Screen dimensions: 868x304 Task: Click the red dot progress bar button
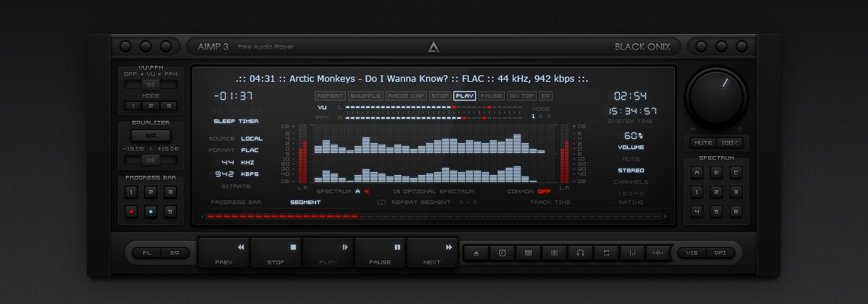click(131, 212)
